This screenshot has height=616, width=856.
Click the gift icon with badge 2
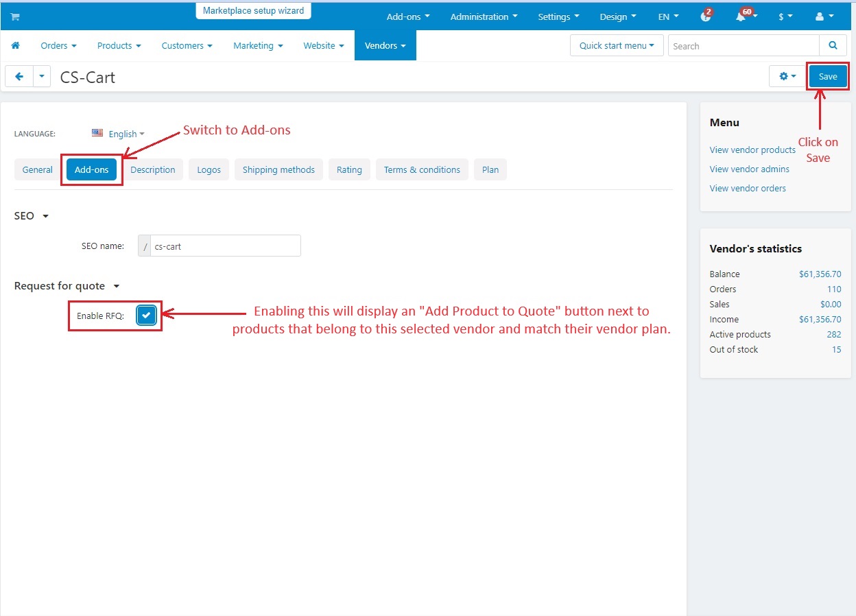pyautogui.click(x=706, y=16)
